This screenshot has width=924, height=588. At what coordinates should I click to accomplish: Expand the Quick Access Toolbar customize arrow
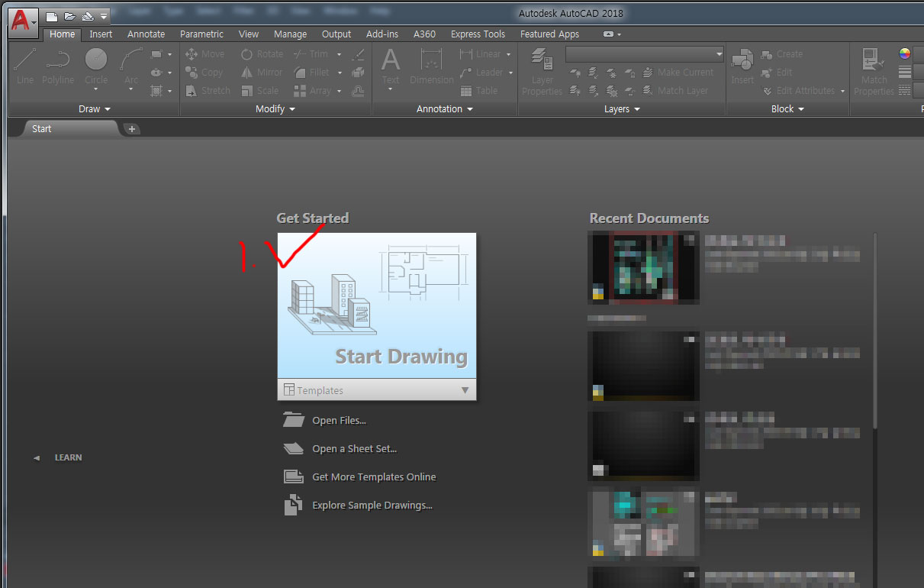click(104, 16)
